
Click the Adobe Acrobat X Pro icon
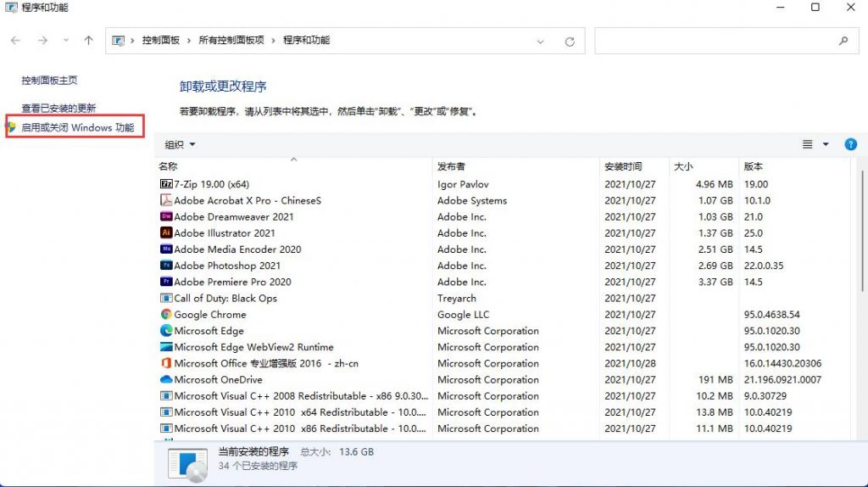(x=166, y=200)
